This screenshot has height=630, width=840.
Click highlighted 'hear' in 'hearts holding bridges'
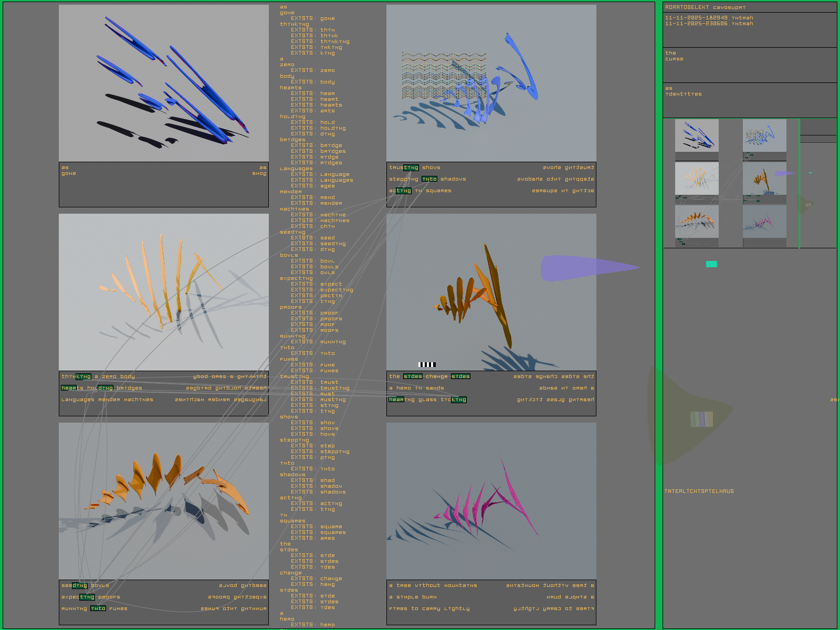click(x=68, y=388)
